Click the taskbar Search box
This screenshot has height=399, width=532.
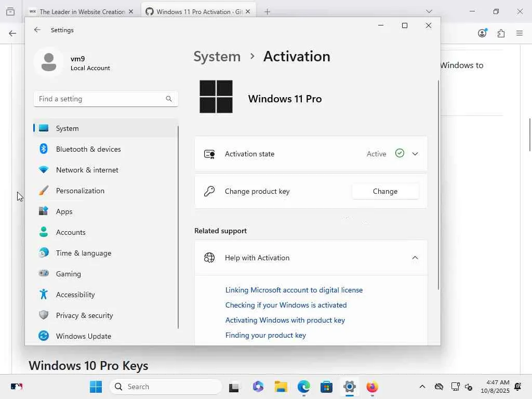(x=166, y=387)
